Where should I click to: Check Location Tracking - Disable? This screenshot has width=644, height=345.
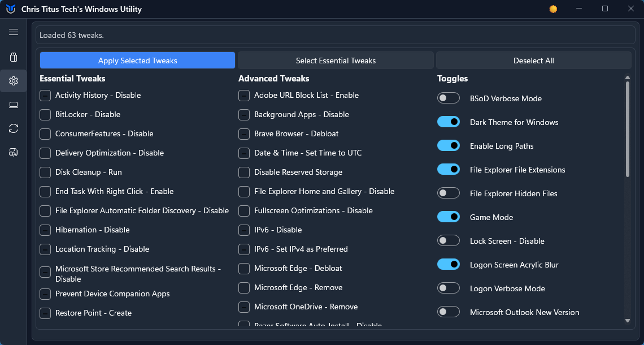click(x=45, y=249)
